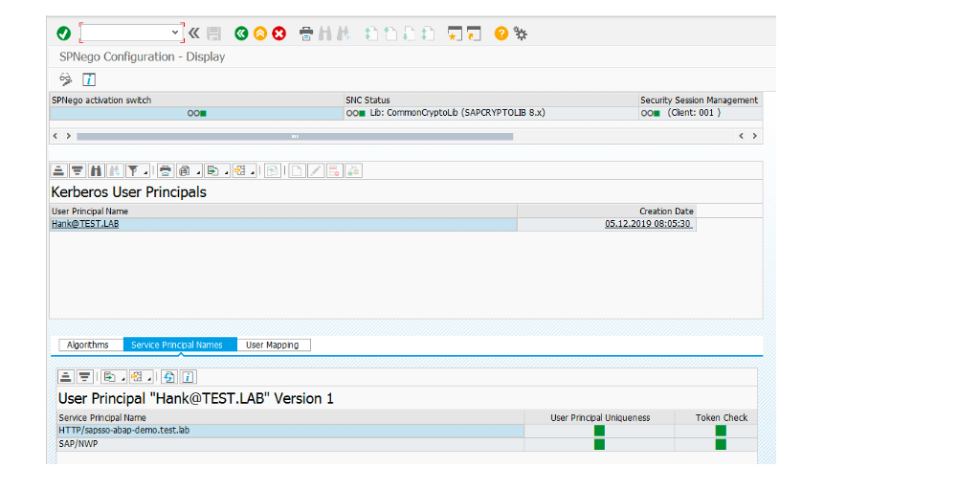Image resolution: width=980 pixels, height=490 pixels.
Task: Click the Delete row icon in Kerberos toolbar
Action: coord(334,170)
